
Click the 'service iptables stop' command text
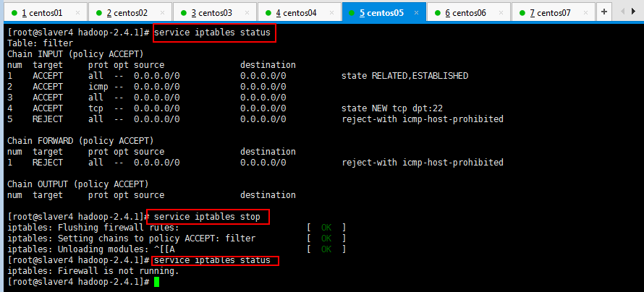point(207,217)
